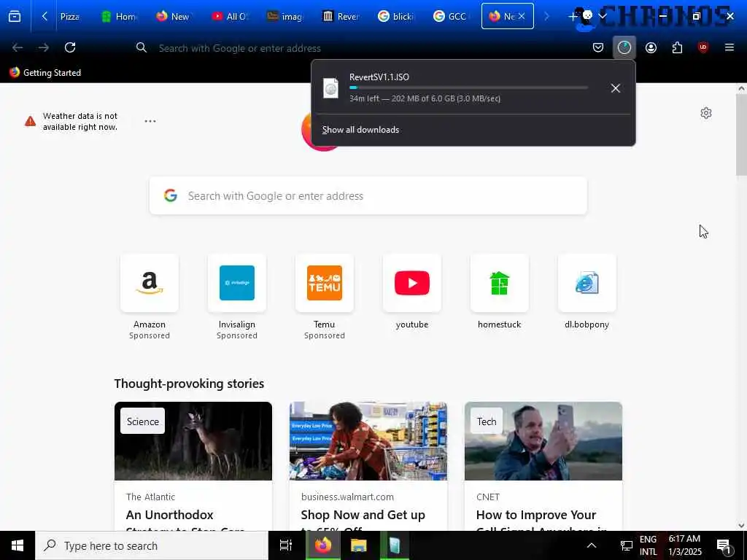Open 'An Unorthodox' Atlantic headline

169,515
